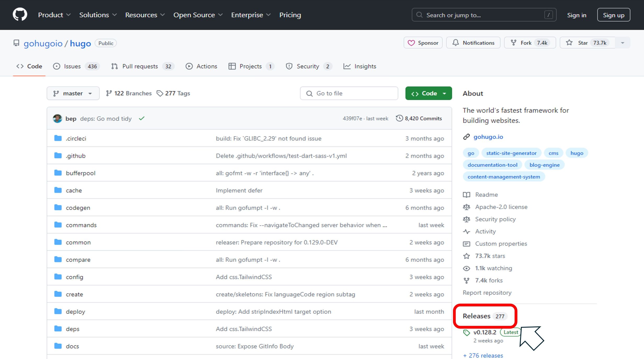Click the Search or jump to field

coord(484,15)
